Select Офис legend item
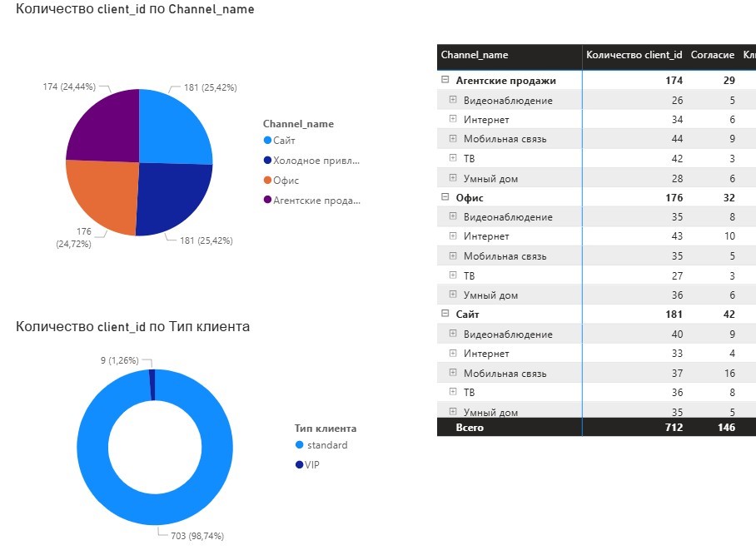The height and width of the screenshot is (555, 756). point(286,181)
